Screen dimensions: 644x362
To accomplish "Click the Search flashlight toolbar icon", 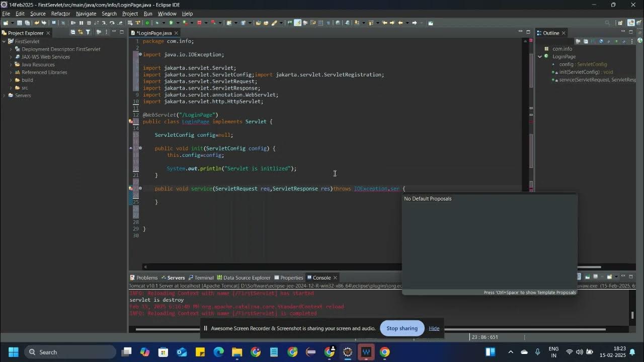I will pyautogui.click(x=274, y=23).
